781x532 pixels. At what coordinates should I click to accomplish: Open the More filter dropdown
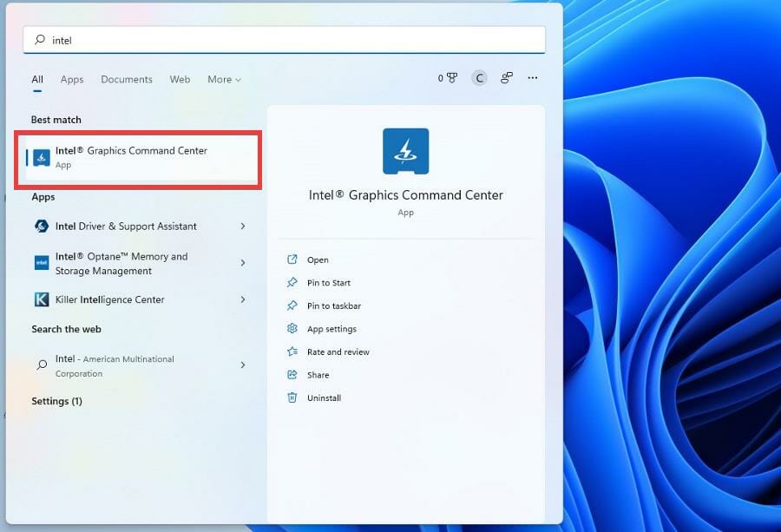point(224,79)
